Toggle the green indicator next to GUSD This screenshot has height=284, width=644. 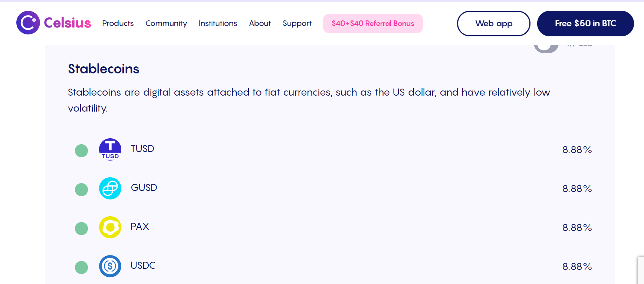(81, 189)
